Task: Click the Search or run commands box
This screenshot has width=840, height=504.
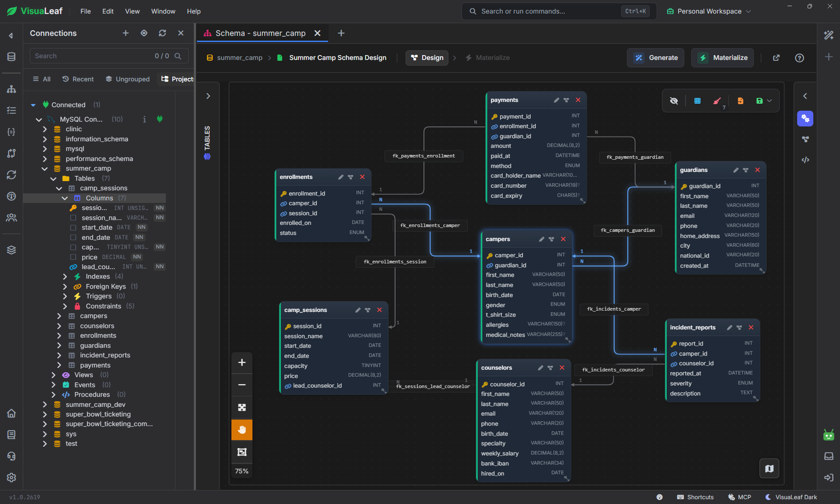Action: 559,11
